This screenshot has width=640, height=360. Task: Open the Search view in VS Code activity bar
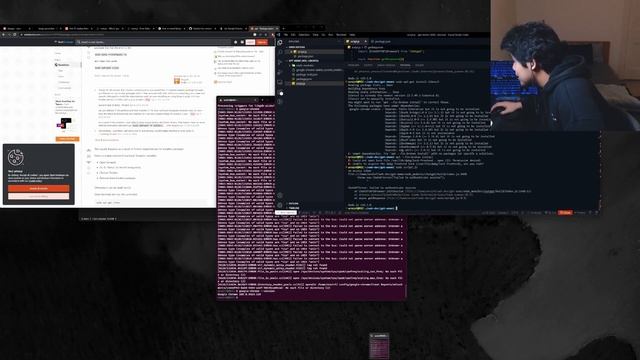point(280,52)
